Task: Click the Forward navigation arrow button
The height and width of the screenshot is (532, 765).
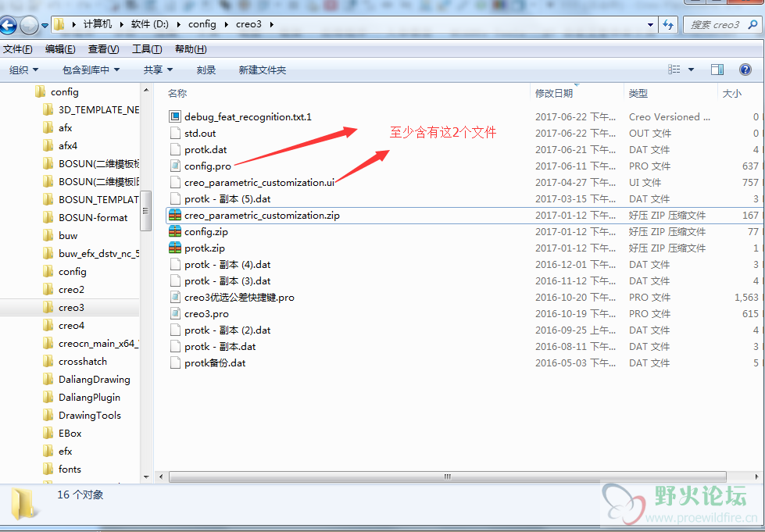Action: pos(29,25)
